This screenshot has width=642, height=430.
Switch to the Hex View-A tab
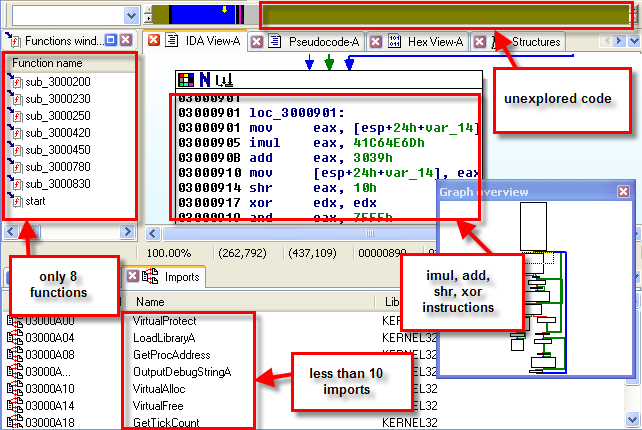431,41
